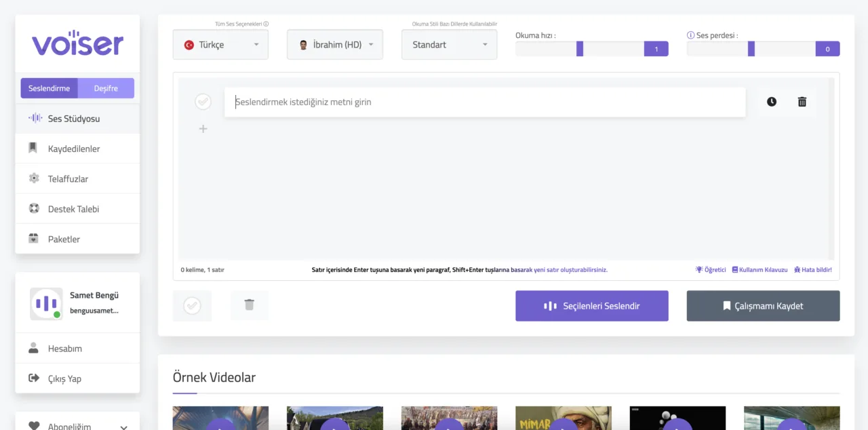The image size is (868, 430).
Task: Open the Türkçe language dropdown
Action: pyautogui.click(x=220, y=45)
